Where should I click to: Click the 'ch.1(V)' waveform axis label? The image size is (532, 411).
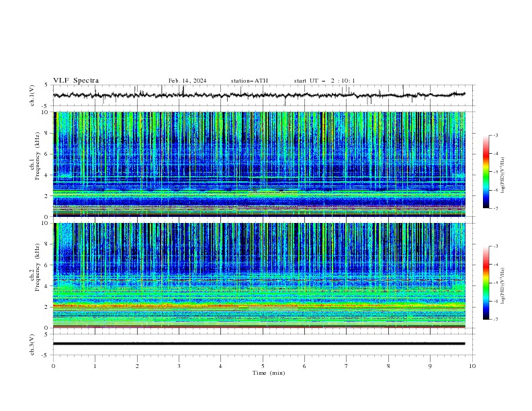point(32,95)
